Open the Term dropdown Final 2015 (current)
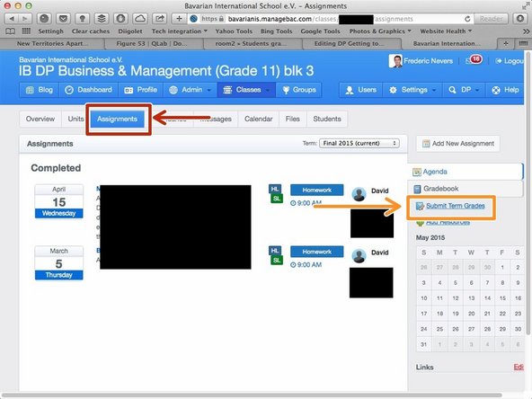Image resolution: width=532 pixels, height=399 pixels. (x=359, y=143)
